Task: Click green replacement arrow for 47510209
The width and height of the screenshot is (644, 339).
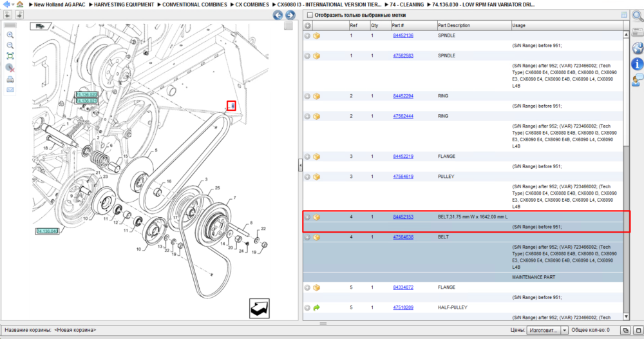Action: (317, 308)
